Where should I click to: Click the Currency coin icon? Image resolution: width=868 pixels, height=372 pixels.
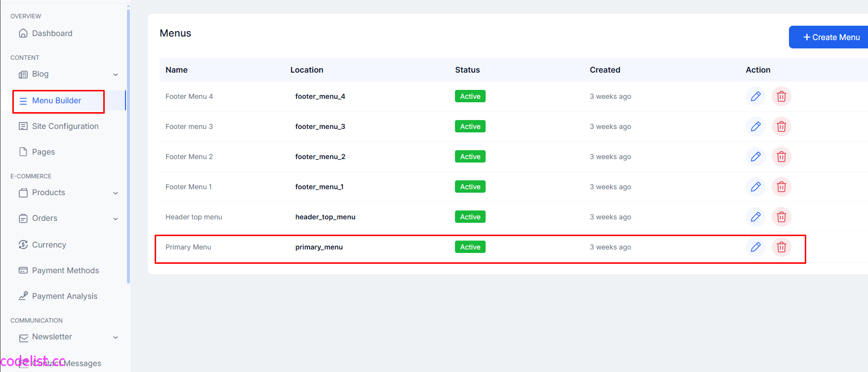tap(23, 245)
